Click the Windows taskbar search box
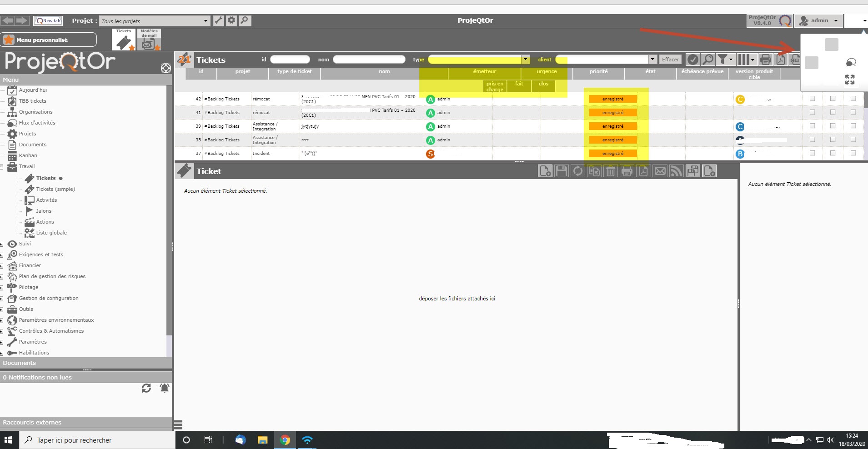This screenshot has height=449, width=868. pos(97,440)
